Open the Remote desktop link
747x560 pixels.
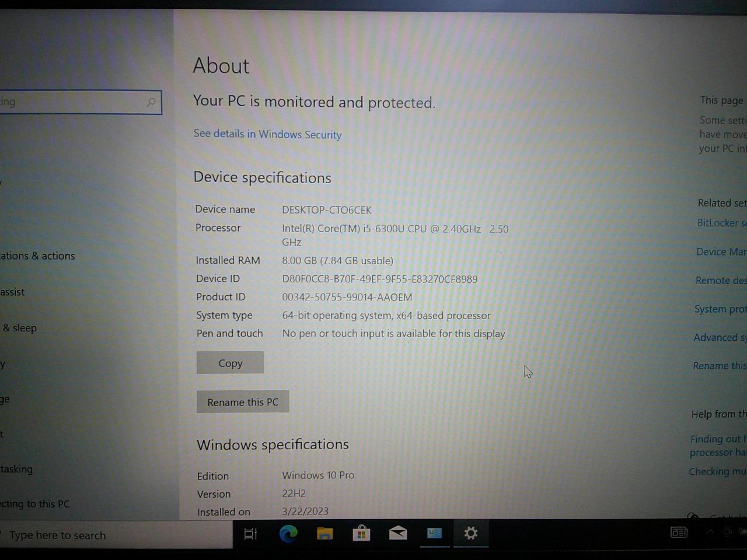tap(721, 280)
